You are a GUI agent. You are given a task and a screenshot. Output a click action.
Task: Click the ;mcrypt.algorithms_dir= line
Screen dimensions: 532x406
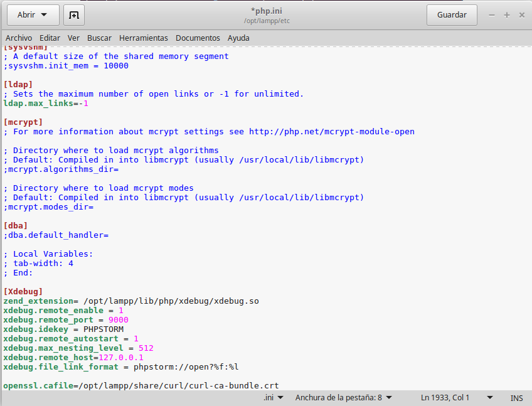pos(61,169)
